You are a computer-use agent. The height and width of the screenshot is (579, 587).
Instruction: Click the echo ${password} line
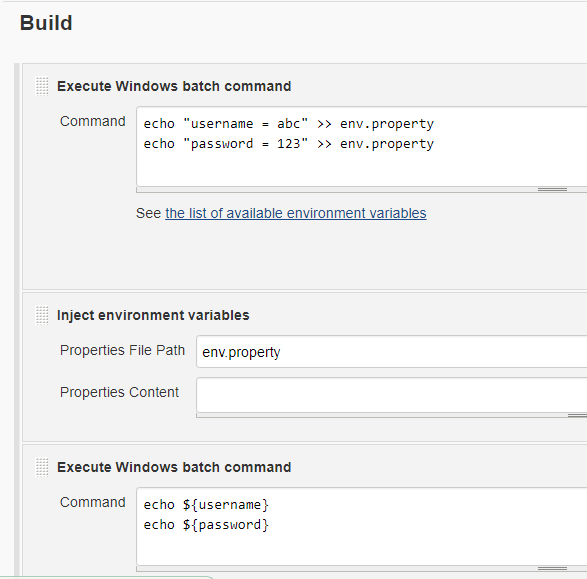tap(206, 525)
